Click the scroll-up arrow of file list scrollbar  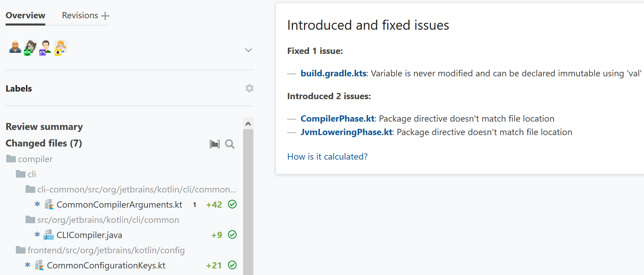248,124
